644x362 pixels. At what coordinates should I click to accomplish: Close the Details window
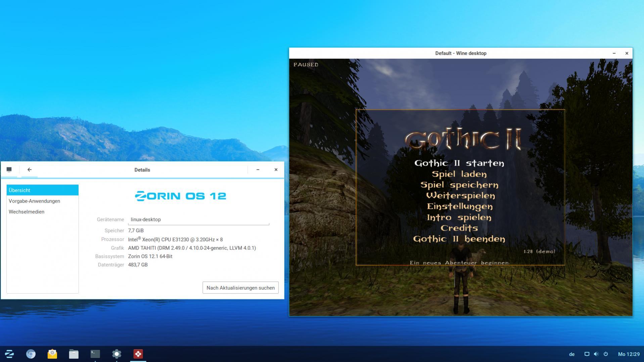[276, 170]
